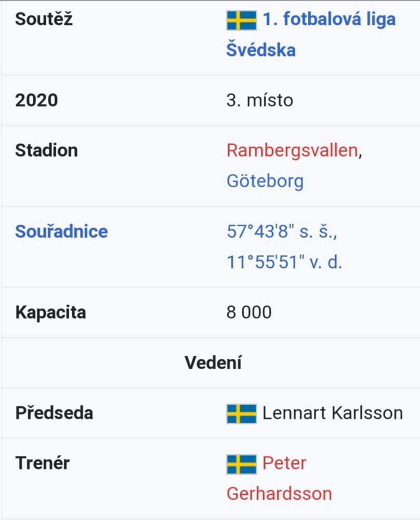420x520 pixels.
Task: Click the word Švédska in the league link
Action: tap(261, 50)
